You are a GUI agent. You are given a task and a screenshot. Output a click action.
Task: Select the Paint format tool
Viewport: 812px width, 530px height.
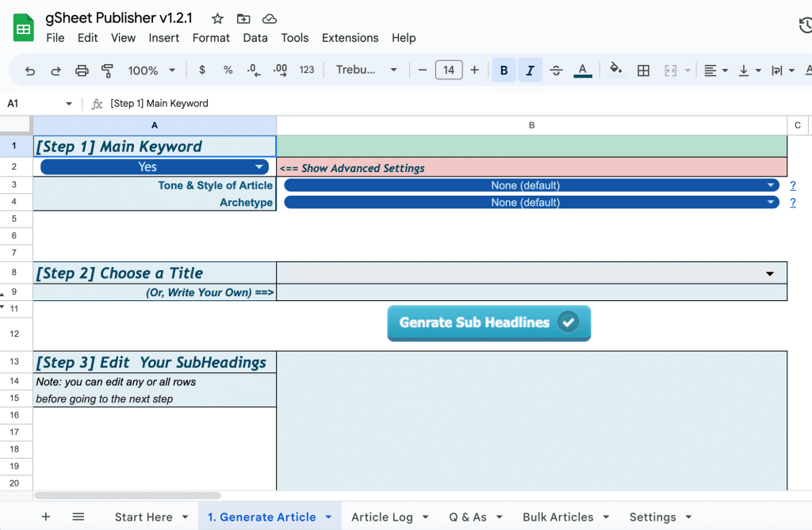click(x=107, y=70)
